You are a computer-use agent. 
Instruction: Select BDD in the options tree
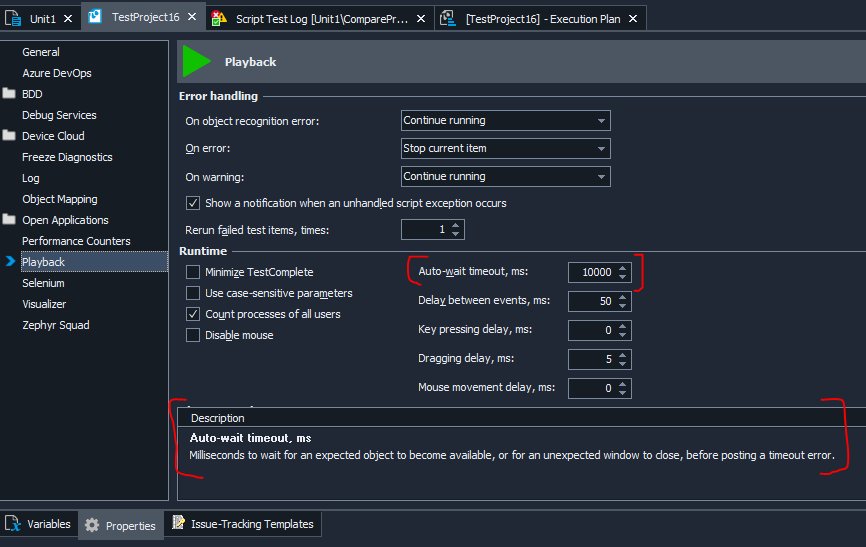point(32,94)
